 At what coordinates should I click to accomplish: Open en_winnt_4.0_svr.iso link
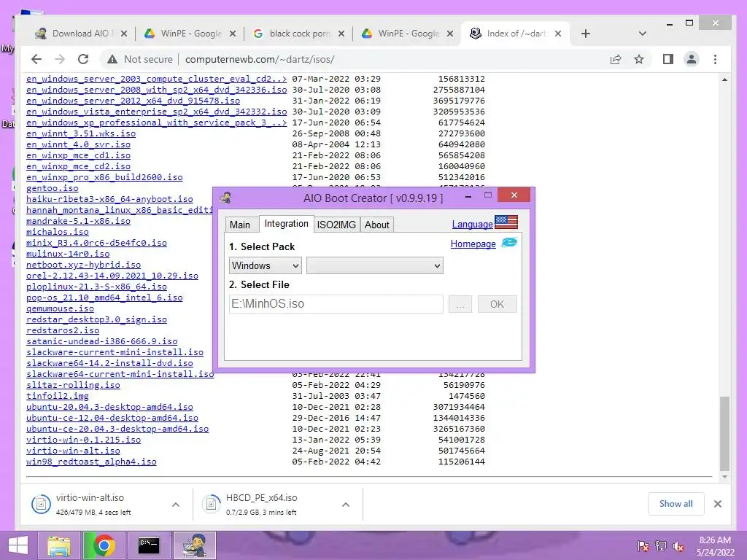click(x=78, y=144)
